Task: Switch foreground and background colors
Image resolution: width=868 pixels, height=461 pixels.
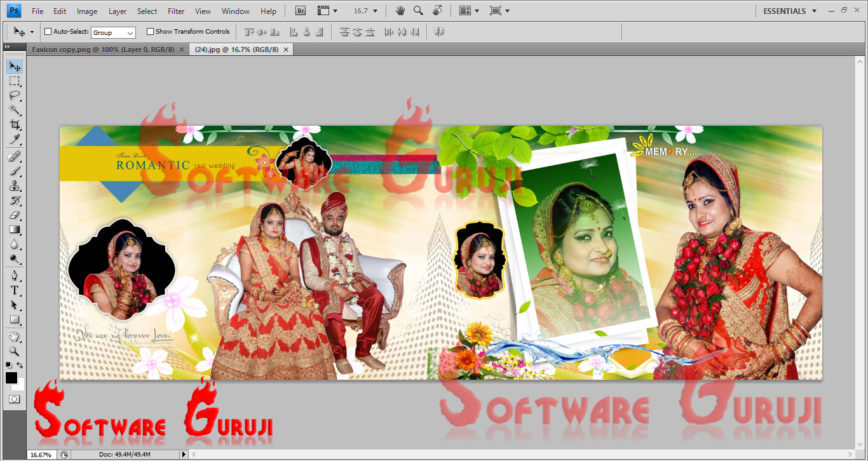Action: point(20,365)
